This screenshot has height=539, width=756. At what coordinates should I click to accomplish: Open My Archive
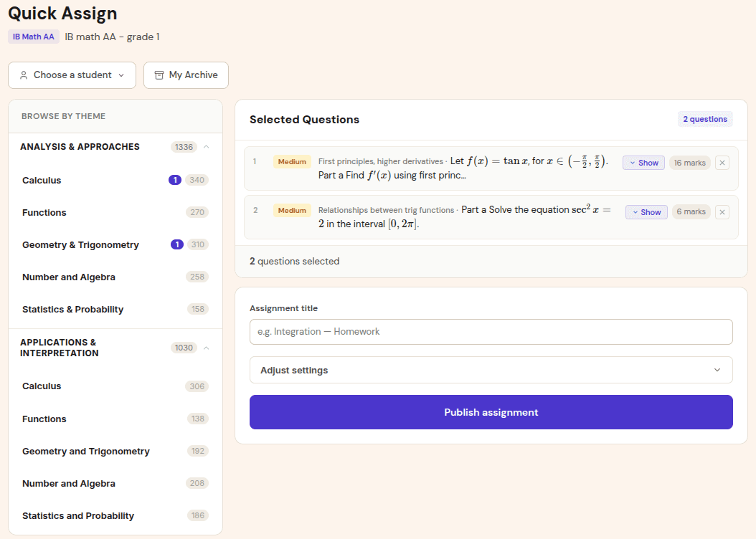pyautogui.click(x=186, y=75)
